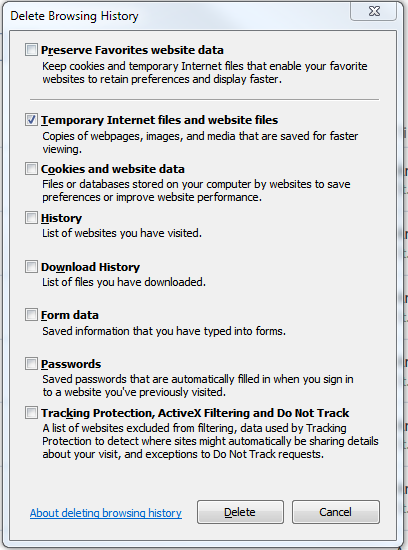Click the Preserve Favorites website data label
The image size is (408, 550).
(x=132, y=50)
